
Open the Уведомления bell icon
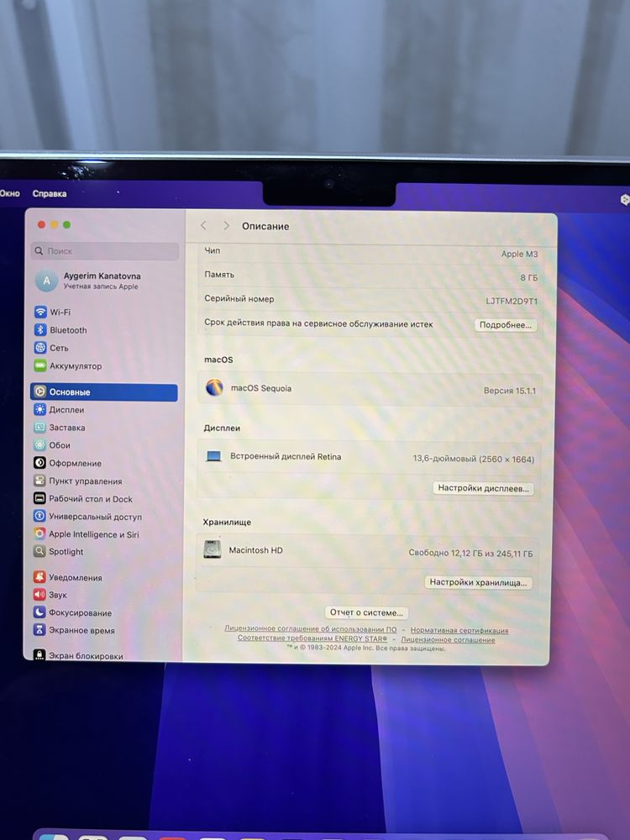(39, 577)
